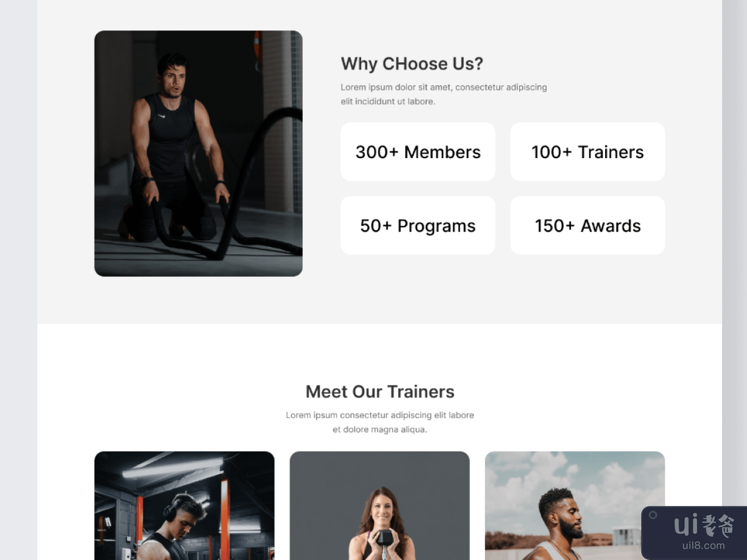Select the 300+ Members stat card
The image size is (747, 560).
(x=418, y=152)
